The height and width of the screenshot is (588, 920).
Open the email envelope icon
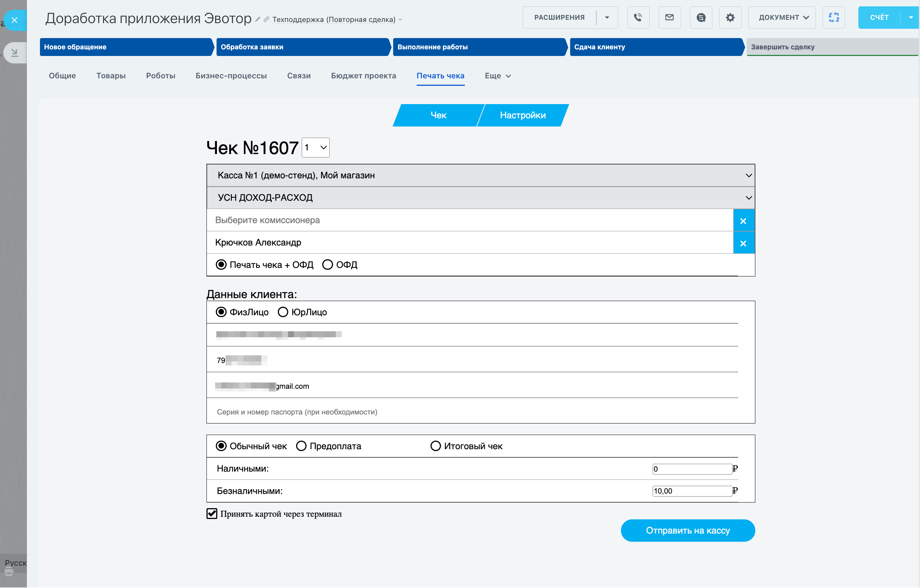(x=669, y=18)
